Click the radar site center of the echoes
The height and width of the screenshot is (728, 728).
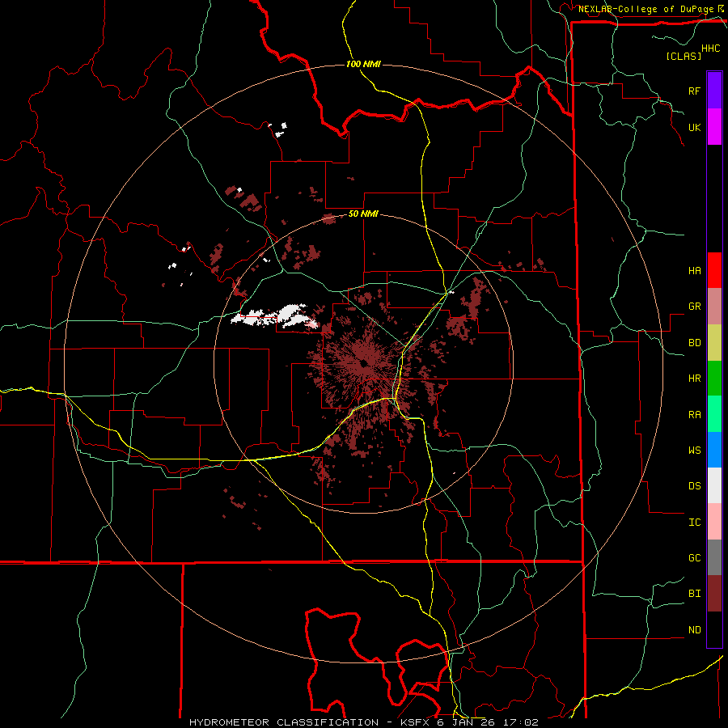click(363, 363)
